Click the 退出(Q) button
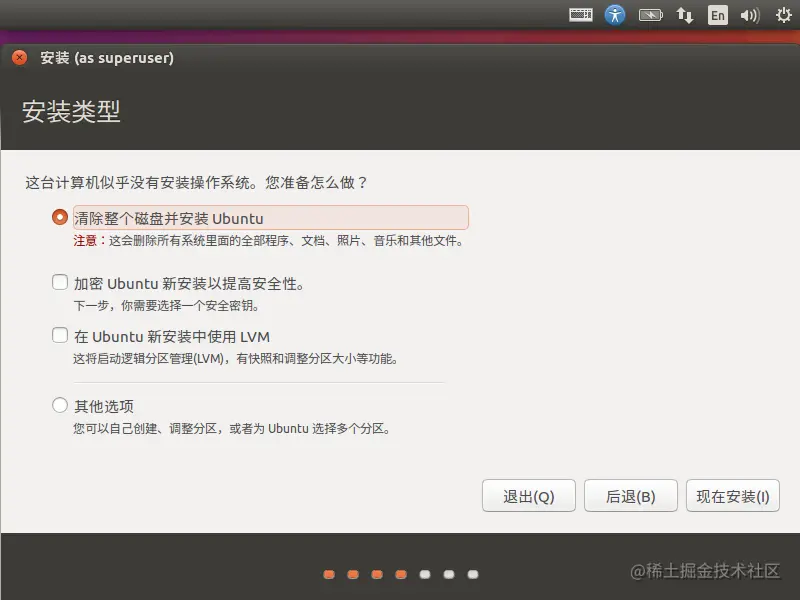The height and width of the screenshot is (600, 800). point(529,495)
